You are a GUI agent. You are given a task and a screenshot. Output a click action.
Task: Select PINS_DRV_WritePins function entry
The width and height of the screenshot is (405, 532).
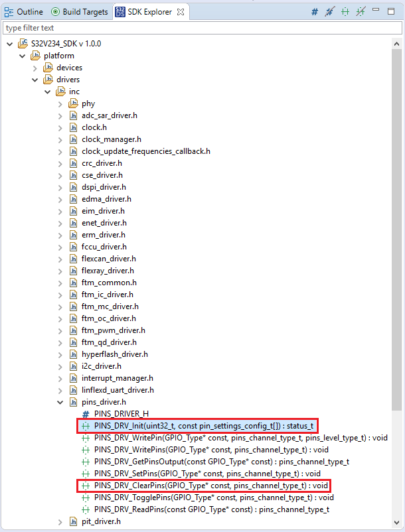coord(212,450)
